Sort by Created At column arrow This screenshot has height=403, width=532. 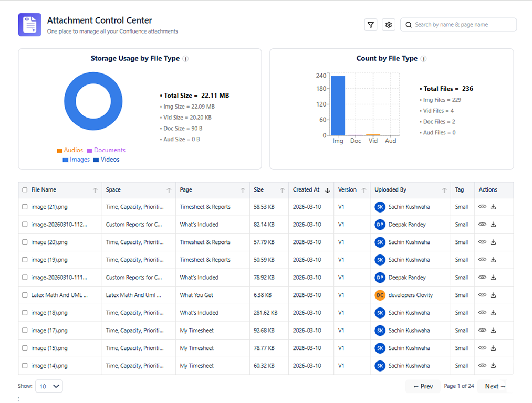[x=327, y=190]
